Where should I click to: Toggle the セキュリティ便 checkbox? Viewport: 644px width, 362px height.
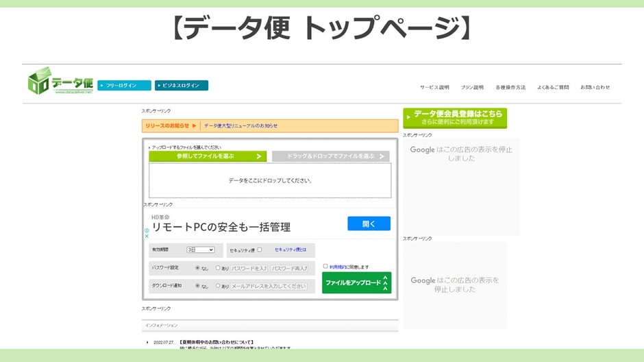[260, 250]
